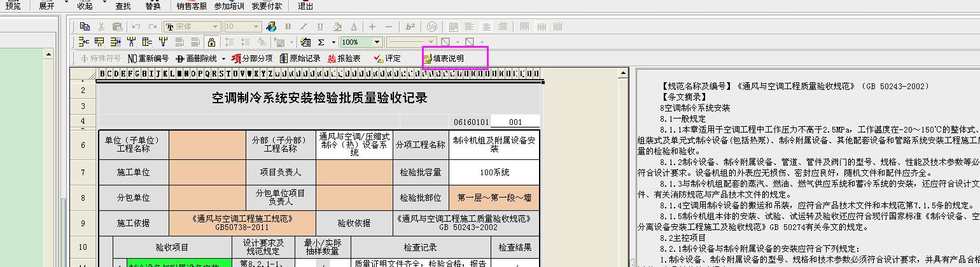
Task: Click the 报验表 toolbar button
Action: coord(344,59)
